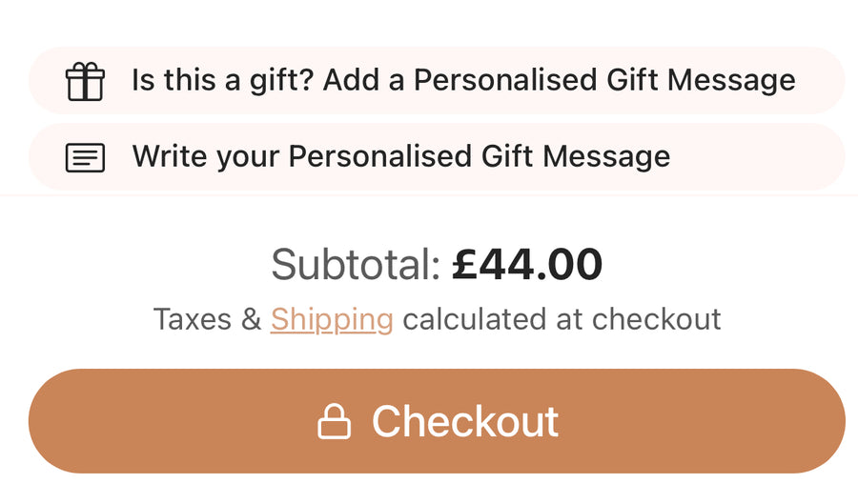
Task: Click the left edge of Checkout button
Action: click(54, 421)
